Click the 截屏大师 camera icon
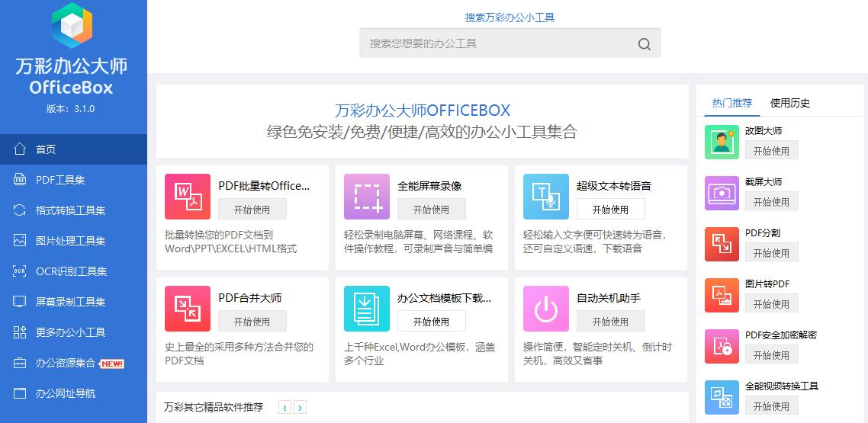Image resolution: width=868 pixels, height=423 pixels. tap(722, 193)
